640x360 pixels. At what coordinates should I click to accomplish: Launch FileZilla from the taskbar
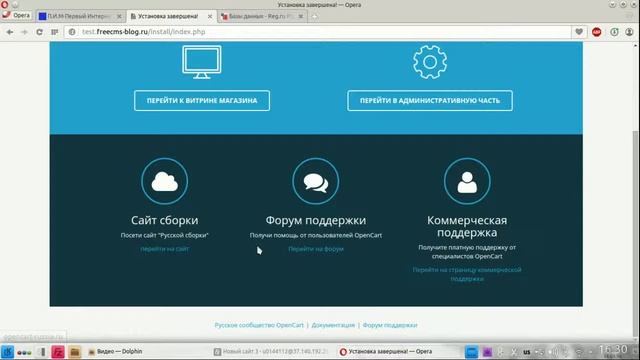click(58, 352)
